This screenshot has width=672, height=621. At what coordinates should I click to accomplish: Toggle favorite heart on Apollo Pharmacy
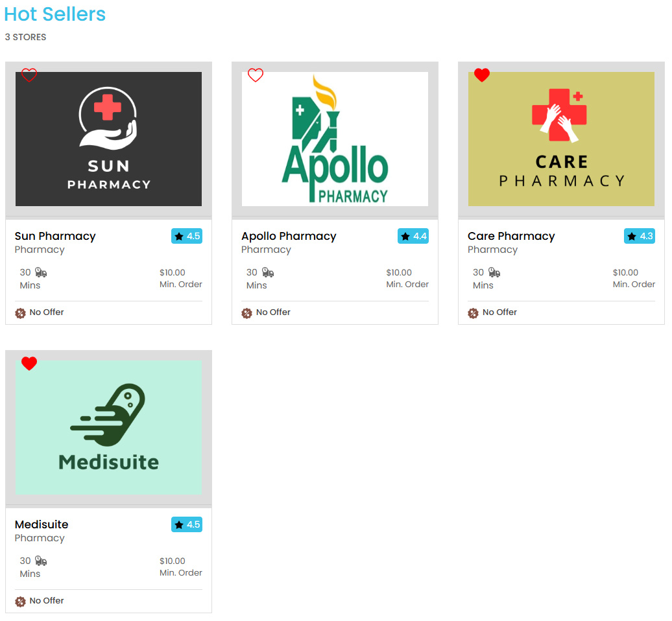click(256, 75)
